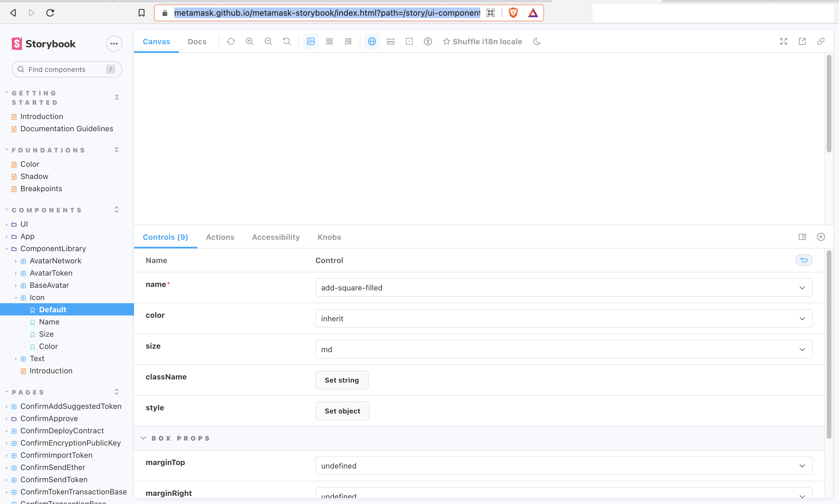Open canvas in a new browser tab

(x=802, y=41)
